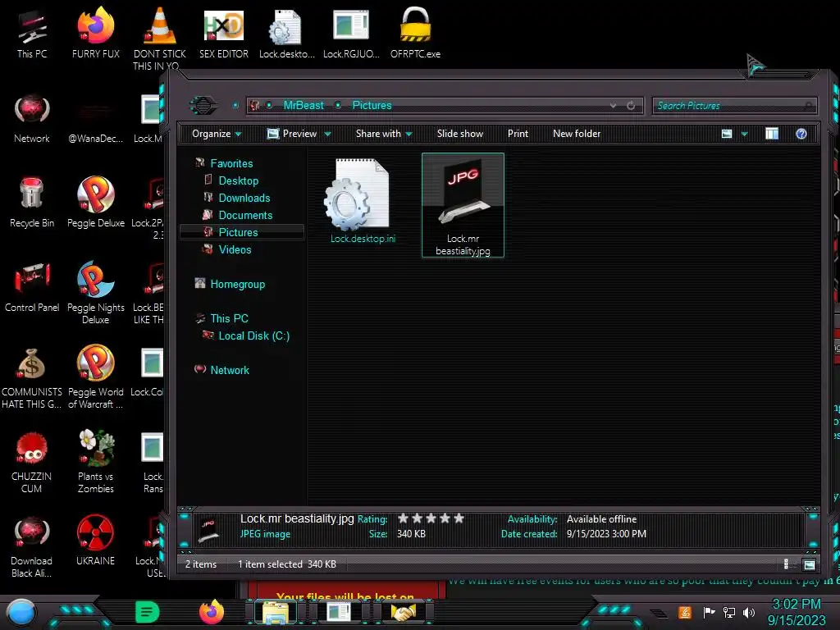Click the change view icon
Viewport: 840px width, 630px height.
tap(727, 134)
